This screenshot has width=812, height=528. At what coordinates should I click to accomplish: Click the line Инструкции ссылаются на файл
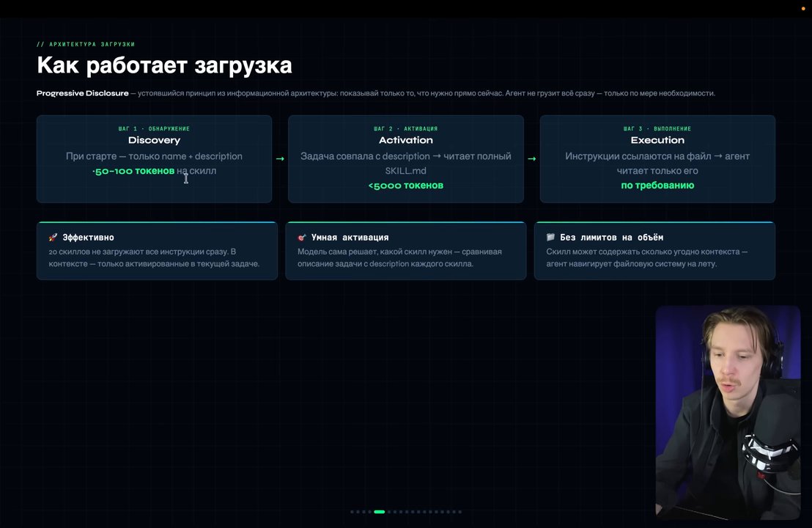[657, 156]
